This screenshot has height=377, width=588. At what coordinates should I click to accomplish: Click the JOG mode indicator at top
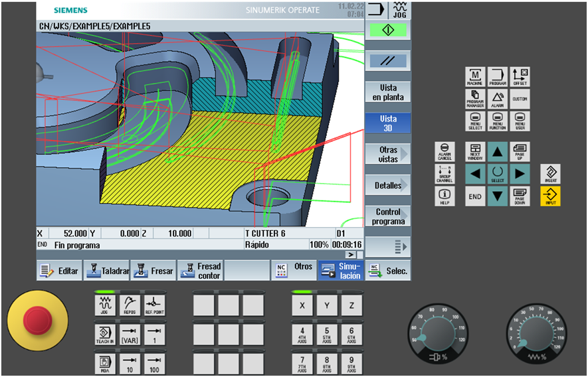pos(400,10)
